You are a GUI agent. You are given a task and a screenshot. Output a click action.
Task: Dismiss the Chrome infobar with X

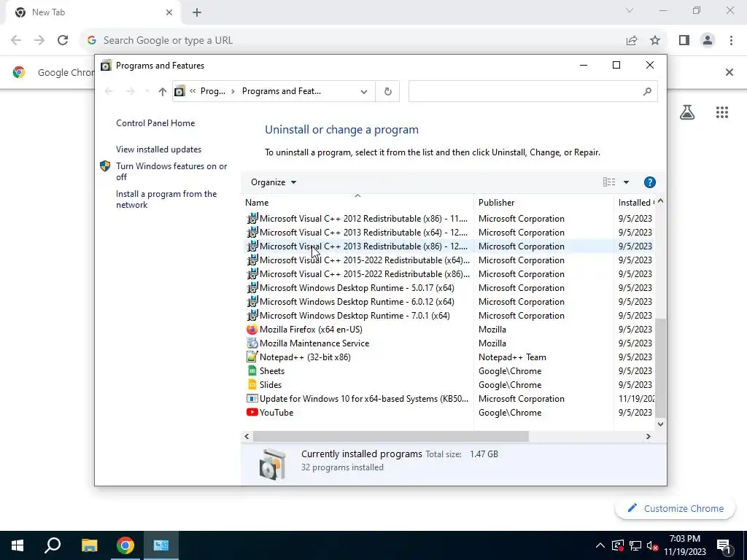pos(729,72)
